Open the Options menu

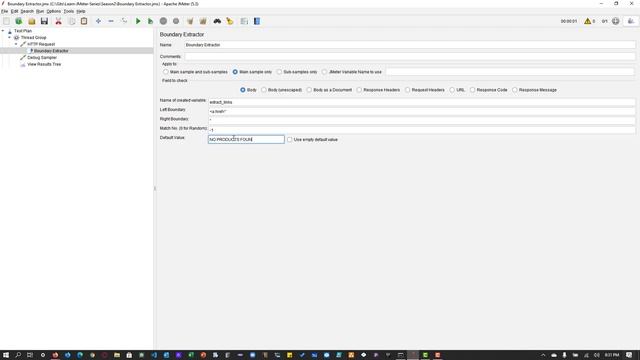click(53, 11)
